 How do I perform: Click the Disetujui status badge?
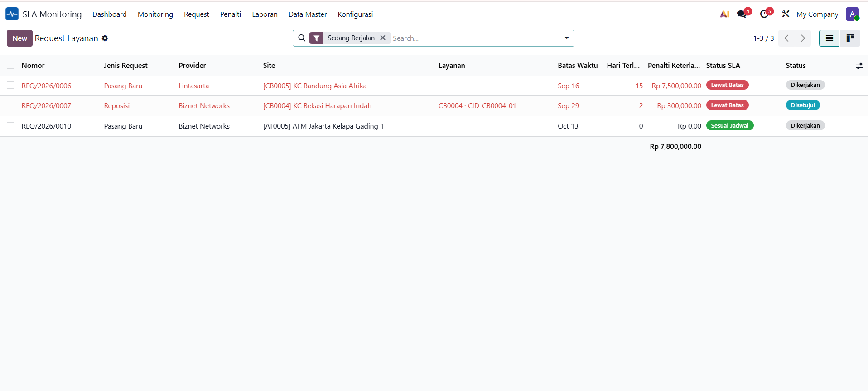click(x=803, y=105)
